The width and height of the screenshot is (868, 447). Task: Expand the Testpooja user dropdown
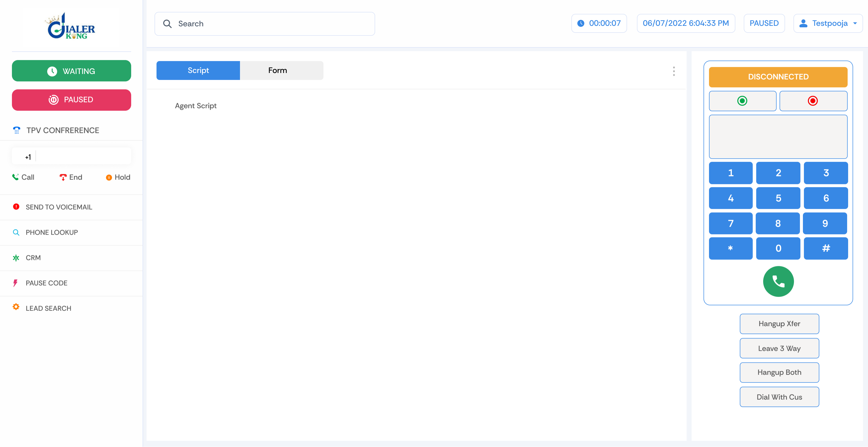coord(828,23)
